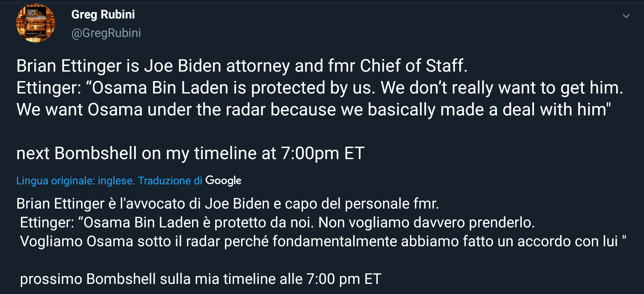This screenshot has width=644, height=294.
Task: Click the 'We want Osama under the radar' line
Action: [x=313, y=110]
